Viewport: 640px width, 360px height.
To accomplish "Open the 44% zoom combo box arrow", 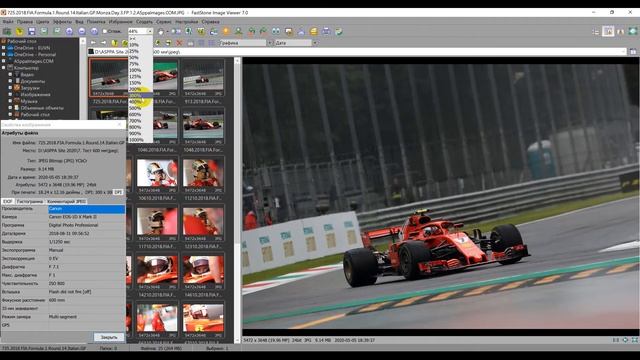I will click(x=150, y=31).
